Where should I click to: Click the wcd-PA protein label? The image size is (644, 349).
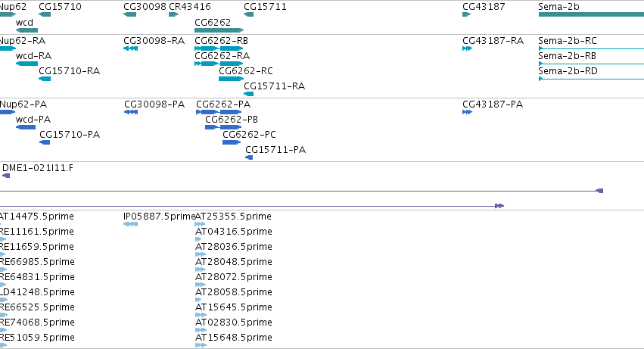(33, 120)
